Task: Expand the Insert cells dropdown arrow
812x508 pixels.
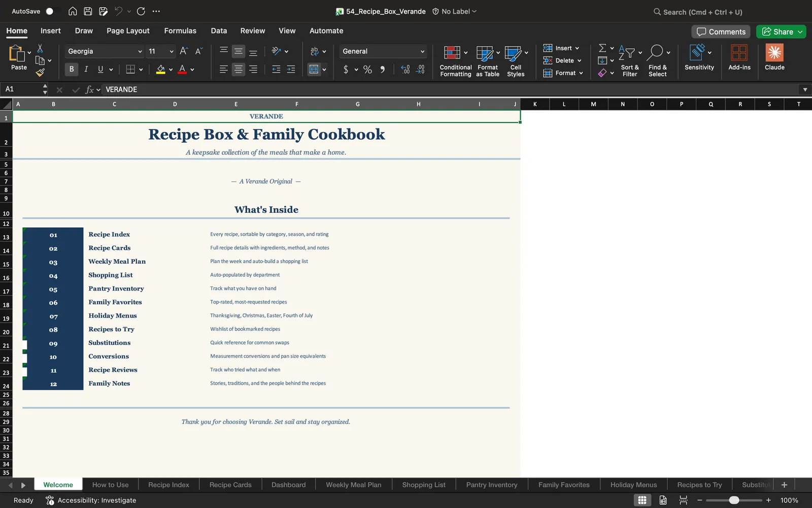Action: 577,48
